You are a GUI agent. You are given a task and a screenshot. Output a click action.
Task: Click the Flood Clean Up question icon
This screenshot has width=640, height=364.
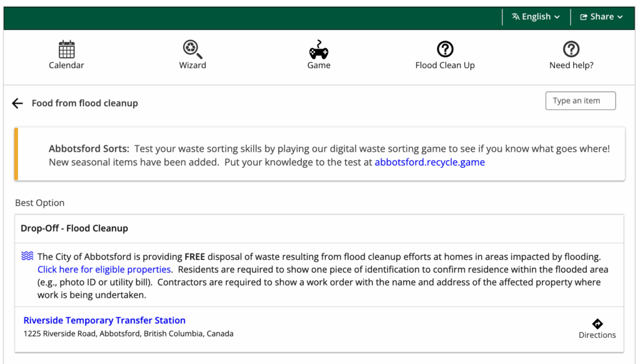[445, 49]
